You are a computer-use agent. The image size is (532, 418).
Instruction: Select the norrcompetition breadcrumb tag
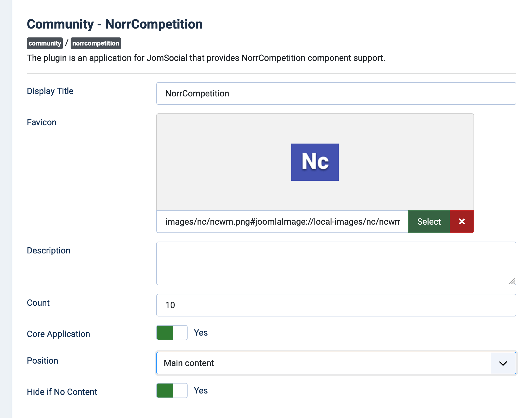(x=96, y=43)
